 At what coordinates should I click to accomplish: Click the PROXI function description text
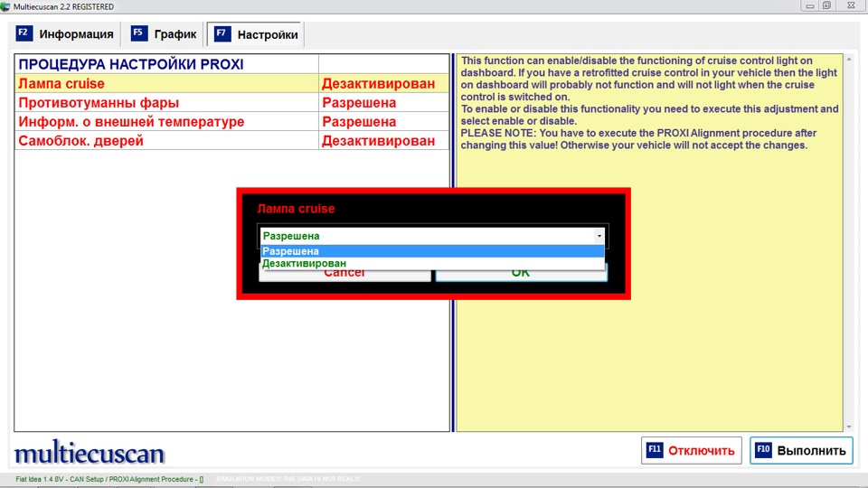point(649,103)
